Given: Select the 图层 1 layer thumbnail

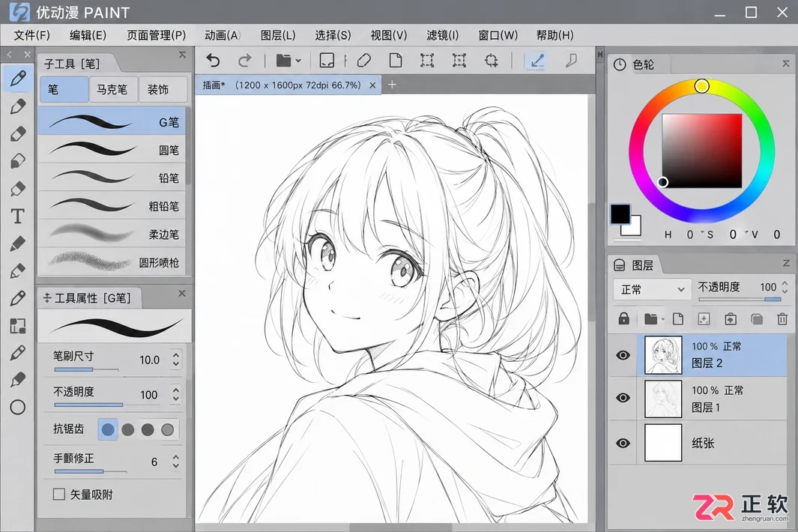Looking at the screenshot, I should [663, 399].
